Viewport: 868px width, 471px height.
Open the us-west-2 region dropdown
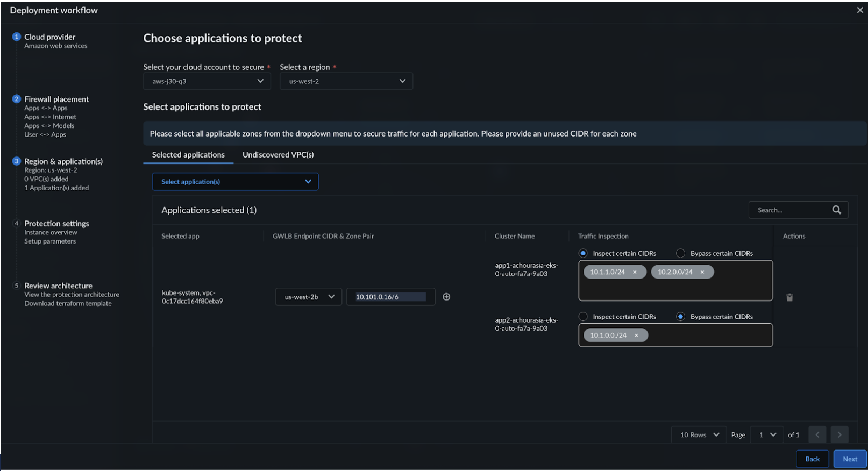click(x=346, y=81)
